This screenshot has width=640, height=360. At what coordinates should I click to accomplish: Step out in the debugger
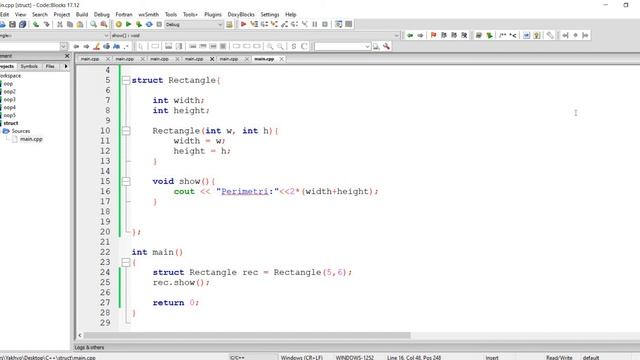coord(284,24)
